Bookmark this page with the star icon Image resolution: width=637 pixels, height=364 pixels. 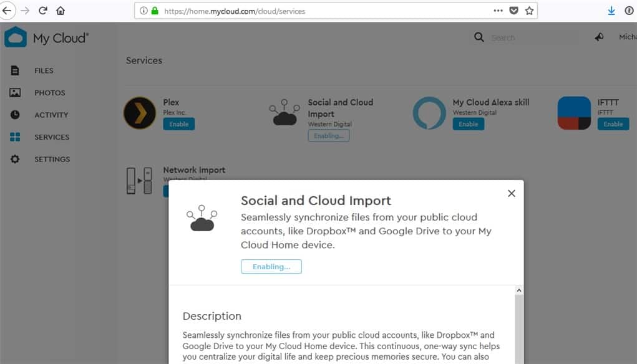[529, 11]
